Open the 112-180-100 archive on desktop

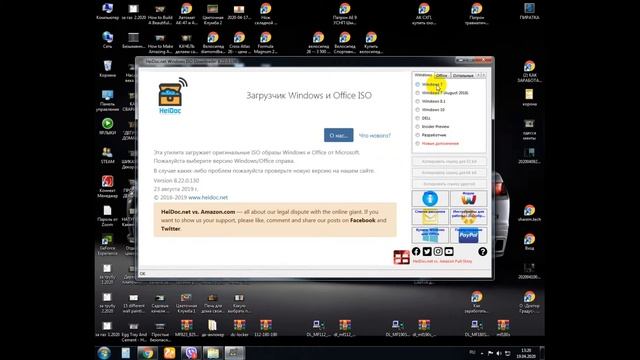(x=266, y=328)
